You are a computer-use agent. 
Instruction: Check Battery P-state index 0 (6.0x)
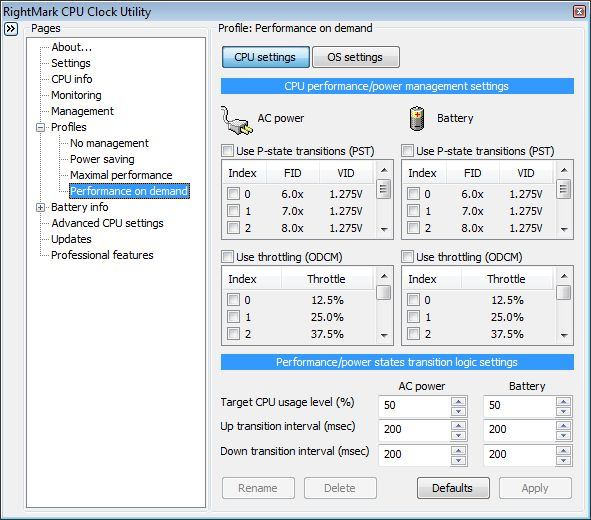(413, 194)
